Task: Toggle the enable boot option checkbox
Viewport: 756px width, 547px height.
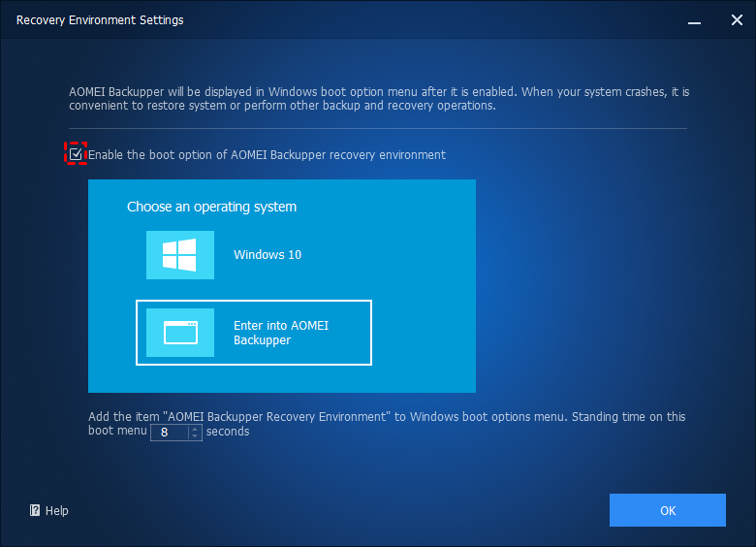Action: point(76,154)
